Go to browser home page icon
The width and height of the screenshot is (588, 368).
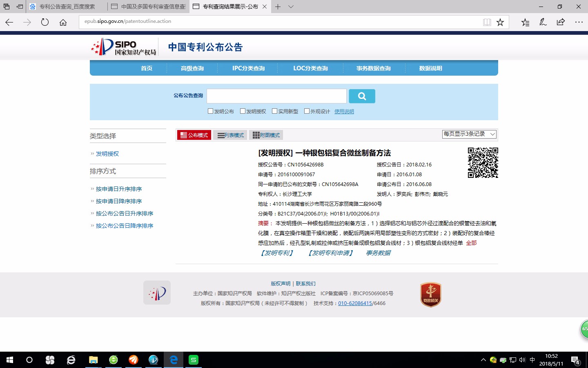click(x=63, y=22)
